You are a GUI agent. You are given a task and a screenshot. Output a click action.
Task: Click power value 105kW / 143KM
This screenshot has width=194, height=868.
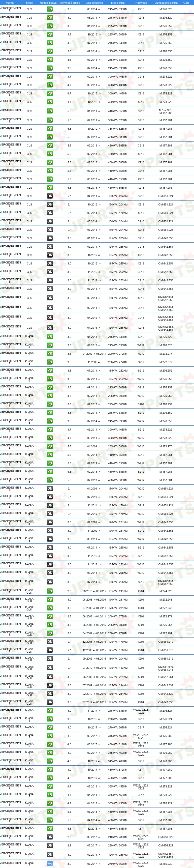coord(118,667)
